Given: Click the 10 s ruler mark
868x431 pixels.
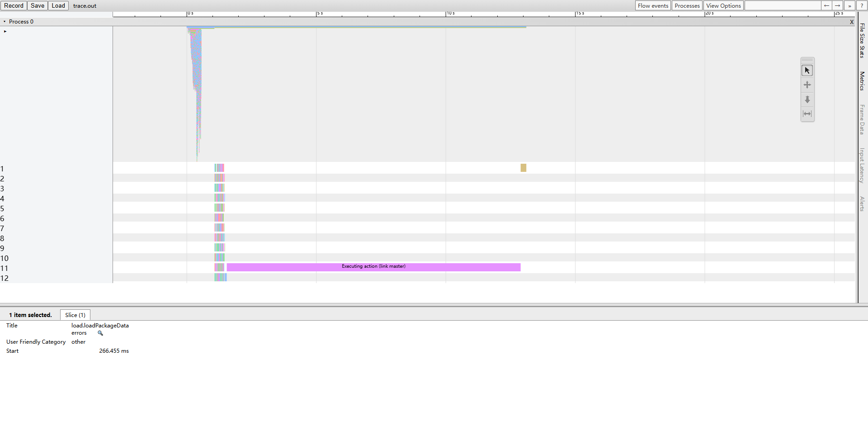Looking at the screenshot, I should tap(451, 13).
